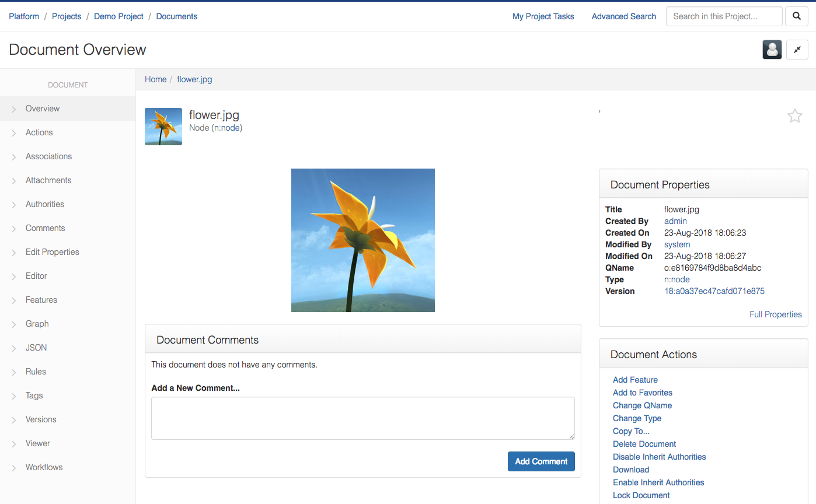Select the JSON sidebar item
The width and height of the screenshot is (816, 504).
tap(68, 348)
